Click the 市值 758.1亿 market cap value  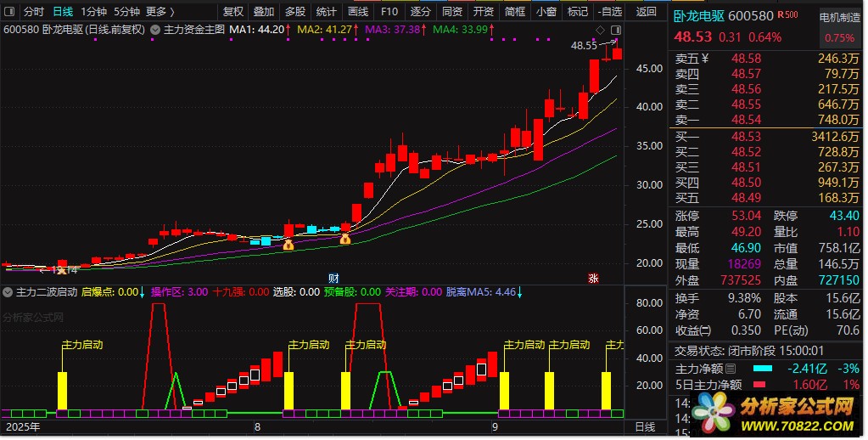pyautogui.click(x=839, y=248)
